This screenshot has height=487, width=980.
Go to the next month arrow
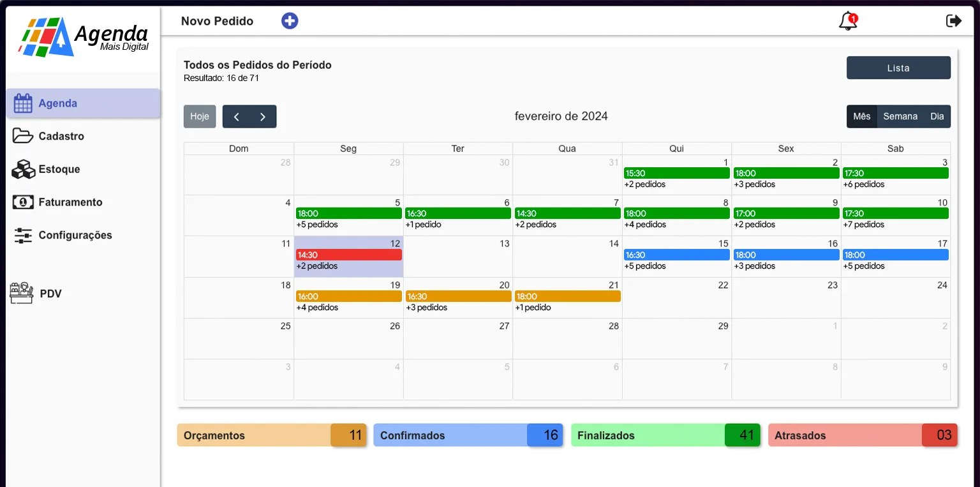click(263, 117)
